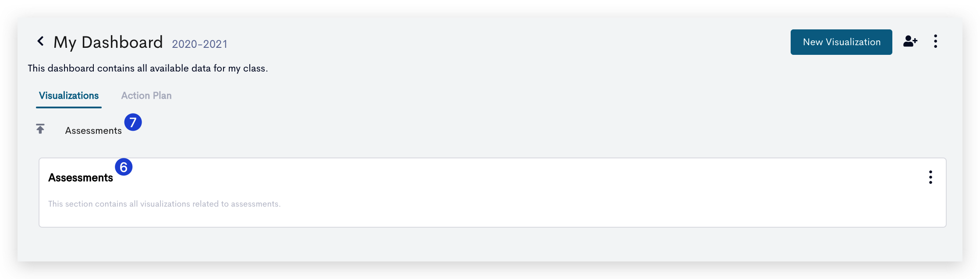Click the blue number 7 badge
Viewport: 980px width, 279px height.
click(x=133, y=122)
